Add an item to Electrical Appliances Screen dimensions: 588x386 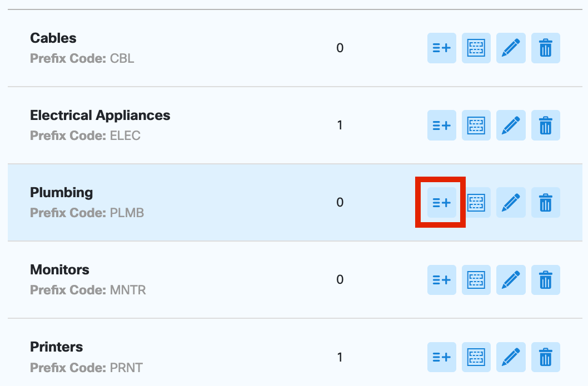(441, 125)
